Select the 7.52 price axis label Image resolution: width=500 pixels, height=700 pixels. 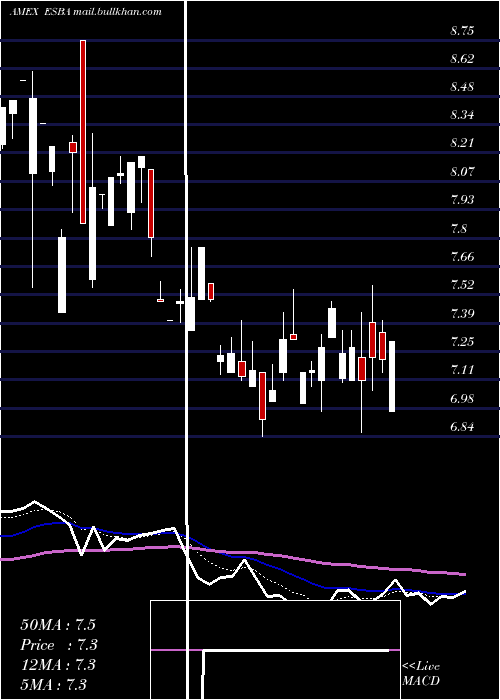pos(462,285)
